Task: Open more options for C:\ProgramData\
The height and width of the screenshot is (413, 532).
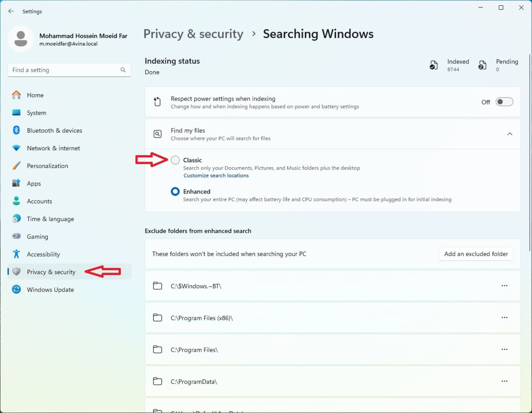Action: point(504,381)
